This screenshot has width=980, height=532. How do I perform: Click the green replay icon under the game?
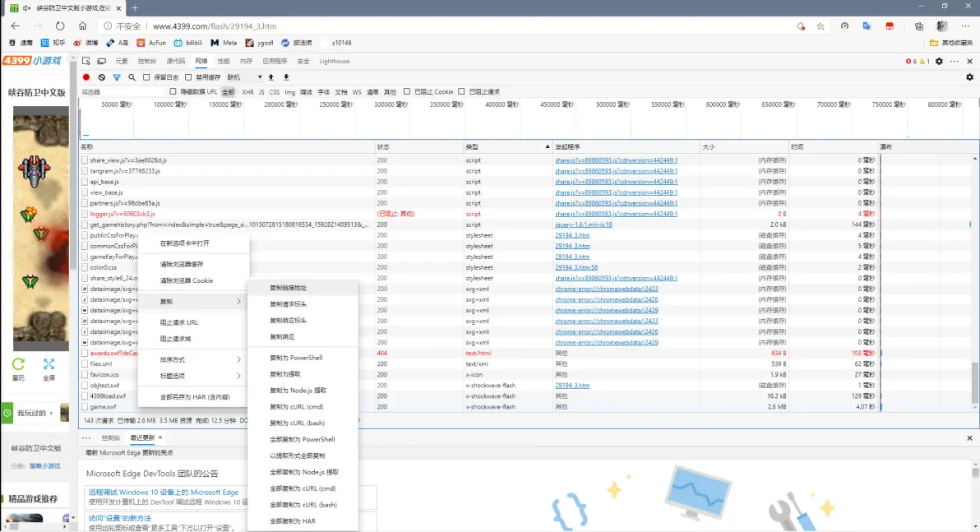[x=19, y=363]
